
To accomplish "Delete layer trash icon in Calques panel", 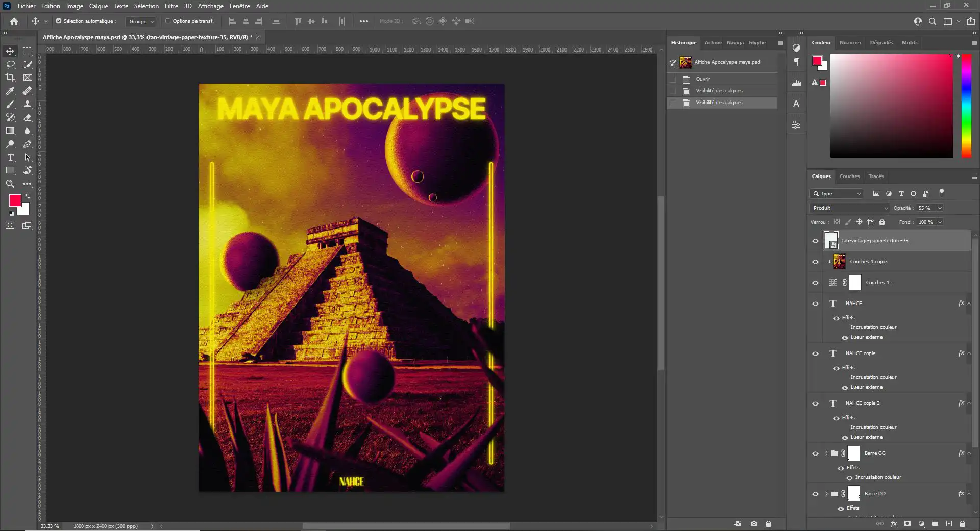I will (962, 524).
